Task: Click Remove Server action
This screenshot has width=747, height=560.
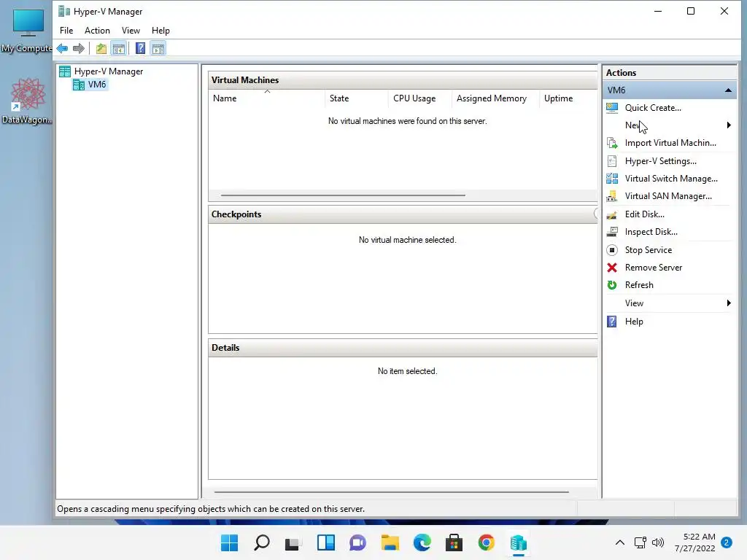Action: click(x=653, y=268)
